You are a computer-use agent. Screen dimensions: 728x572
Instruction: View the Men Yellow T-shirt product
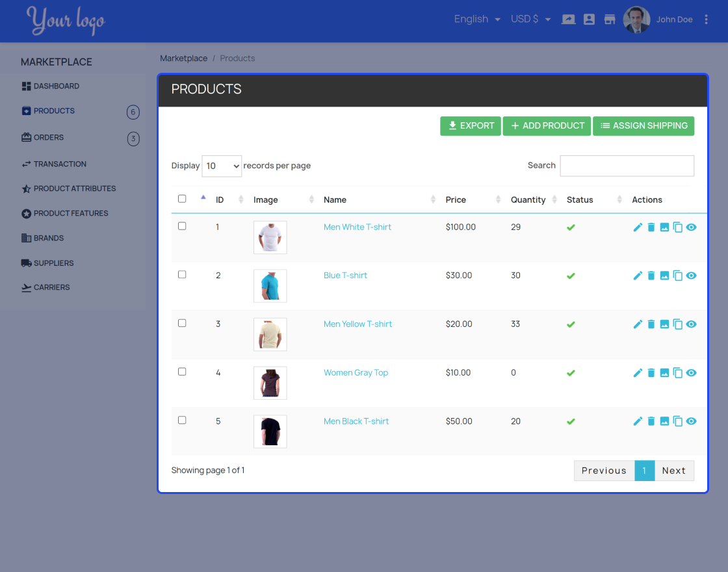pos(692,324)
